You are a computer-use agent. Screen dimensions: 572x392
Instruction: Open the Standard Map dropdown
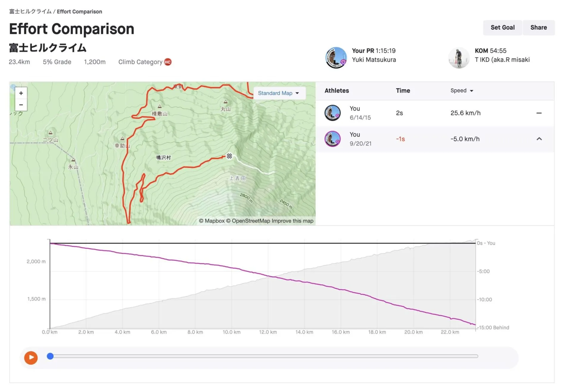click(x=279, y=93)
